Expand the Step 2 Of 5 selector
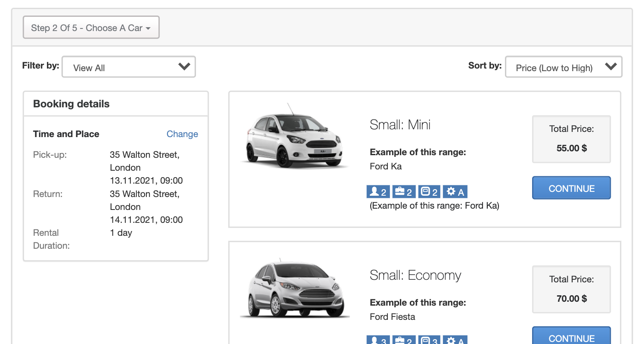Screen dimensions: 644x344 [91, 27]
